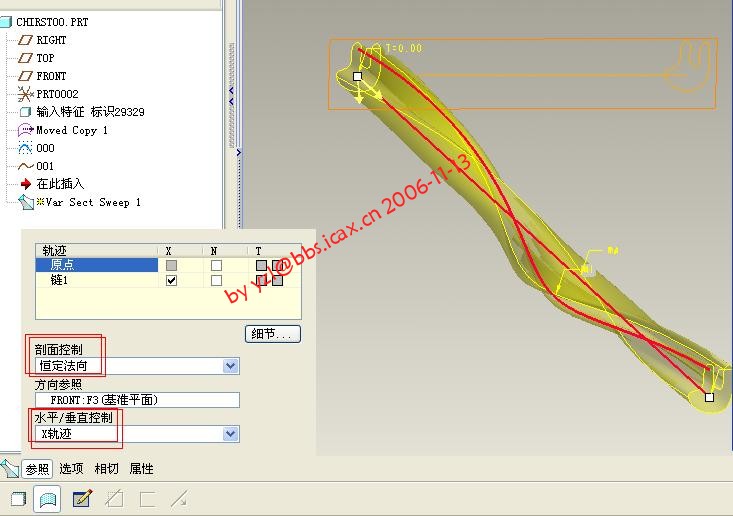Click the TOP datum plane icon
Screen dimensions: 733x516
[x=25, y=58]
